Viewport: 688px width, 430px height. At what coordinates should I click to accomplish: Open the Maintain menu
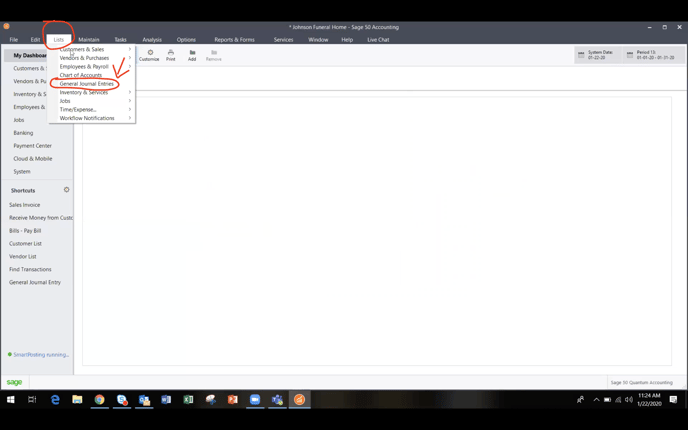pyautogui.click(x=89, y=39)
